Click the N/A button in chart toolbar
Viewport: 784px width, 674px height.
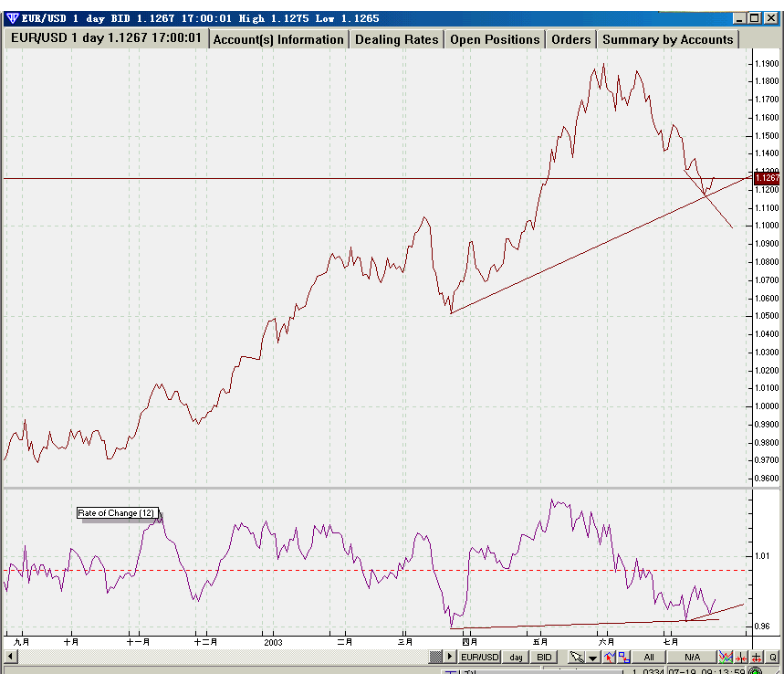(692, 657)
